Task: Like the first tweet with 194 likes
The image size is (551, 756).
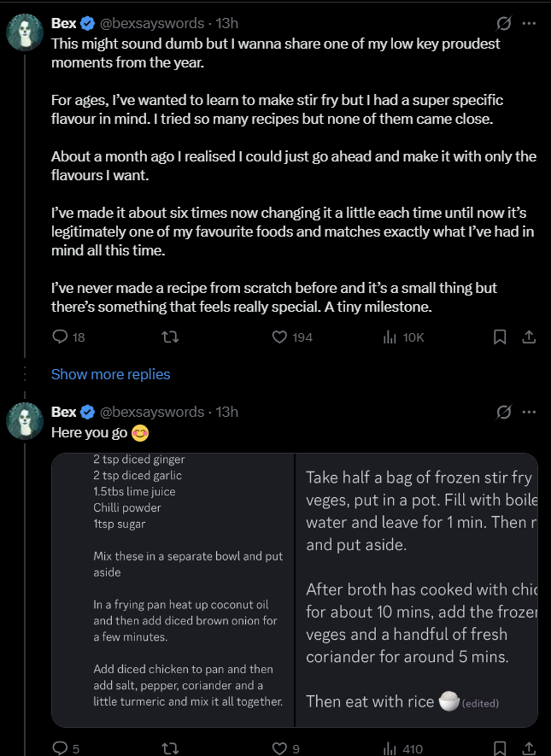Action: pos(279,337)
